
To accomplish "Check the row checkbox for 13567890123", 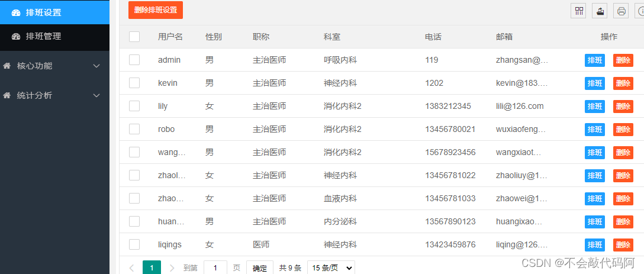I will point(134,221).
